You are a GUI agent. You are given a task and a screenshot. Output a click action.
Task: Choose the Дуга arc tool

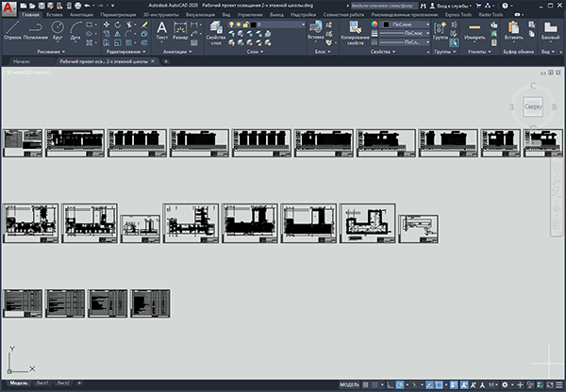click(73, 35)
